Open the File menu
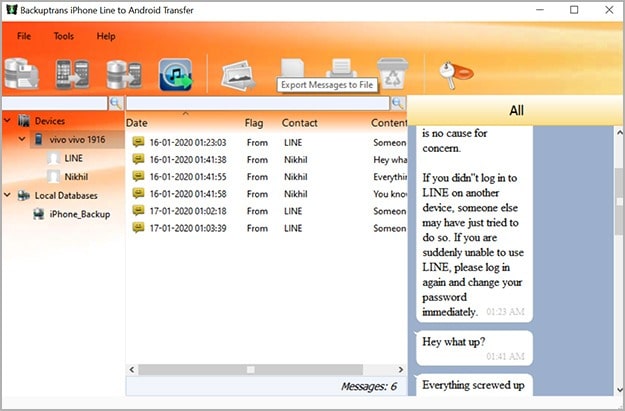The width and height of the screenshot is (625, 411). click(23, 36)
